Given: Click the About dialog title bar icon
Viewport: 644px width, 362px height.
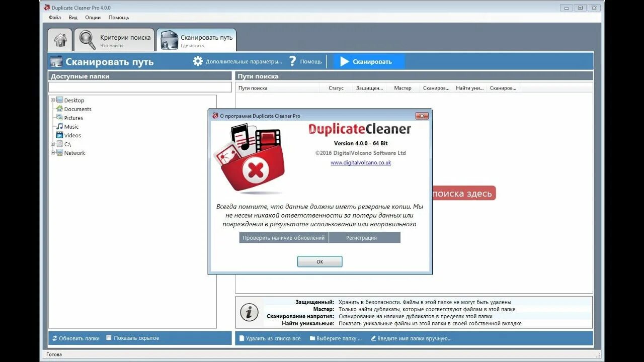Looking at the screenshot, I should 215,116.
